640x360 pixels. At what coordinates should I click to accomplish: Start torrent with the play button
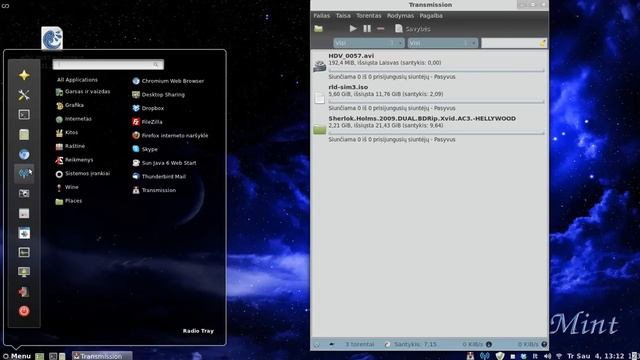pos(353,29)
